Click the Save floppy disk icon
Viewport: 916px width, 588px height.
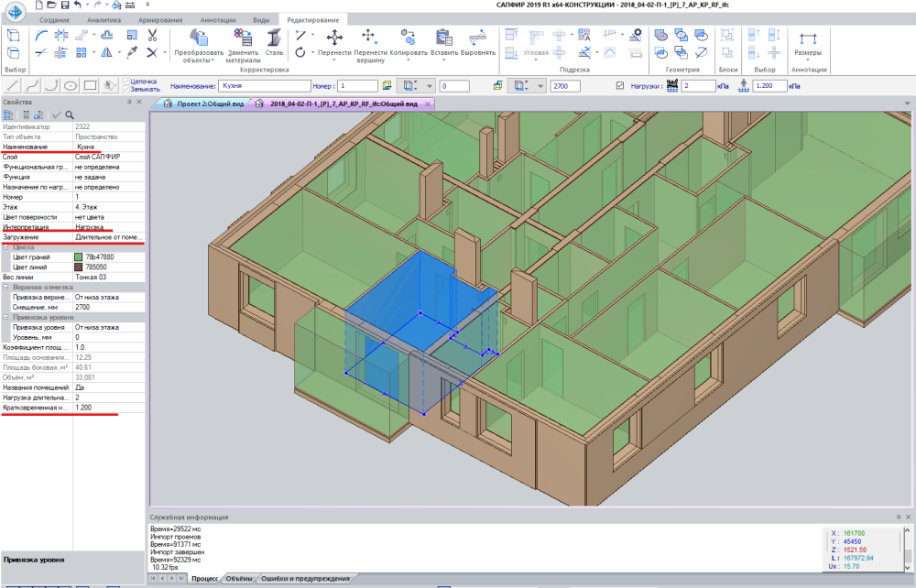[64, 5]
